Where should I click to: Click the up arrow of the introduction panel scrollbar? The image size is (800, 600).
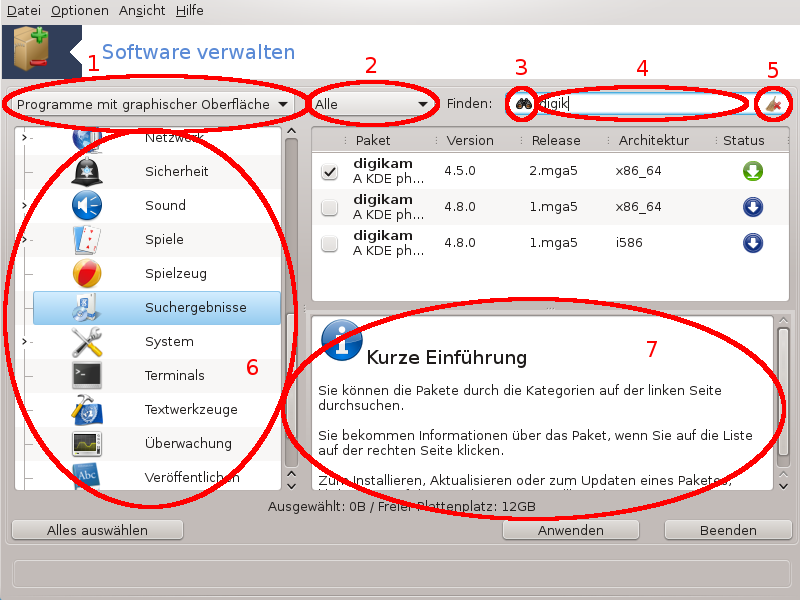pos(783,321)
